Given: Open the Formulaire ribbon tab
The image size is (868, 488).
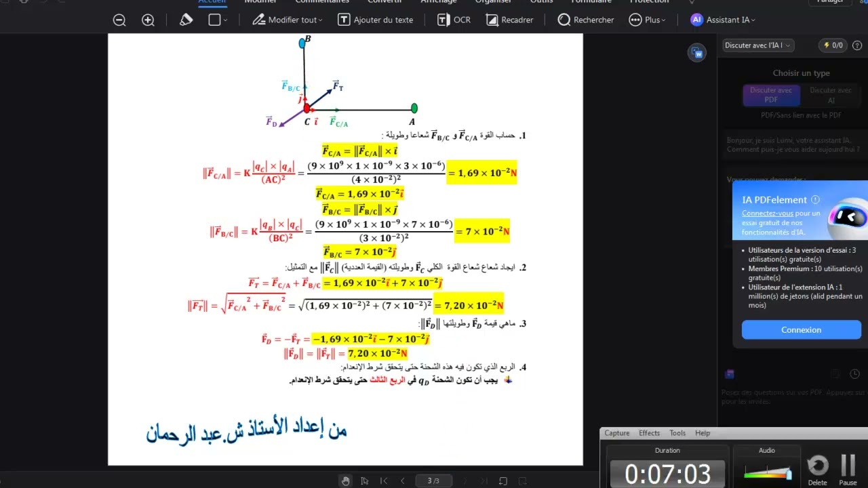Looking at the screenshot, I should point(591,2).
